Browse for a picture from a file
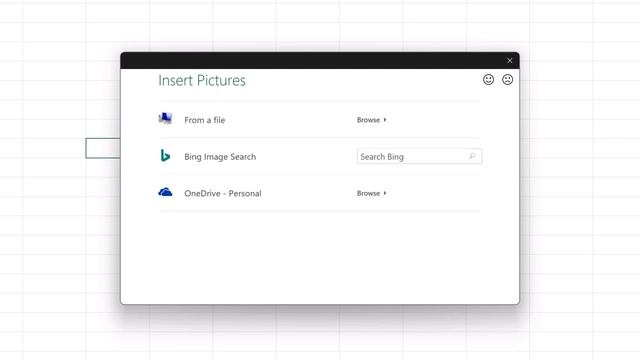Screen dimensions: 640x360 click(371, 120)
